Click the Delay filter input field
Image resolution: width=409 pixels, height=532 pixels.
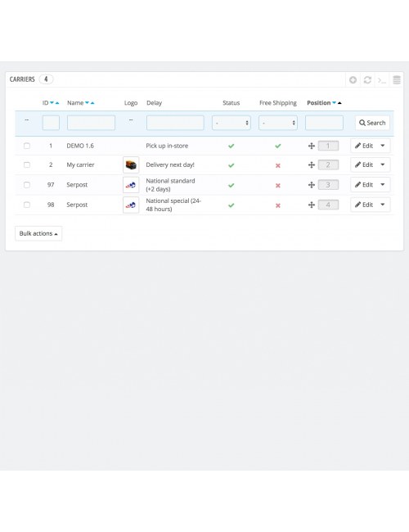(x=175, y=123)
